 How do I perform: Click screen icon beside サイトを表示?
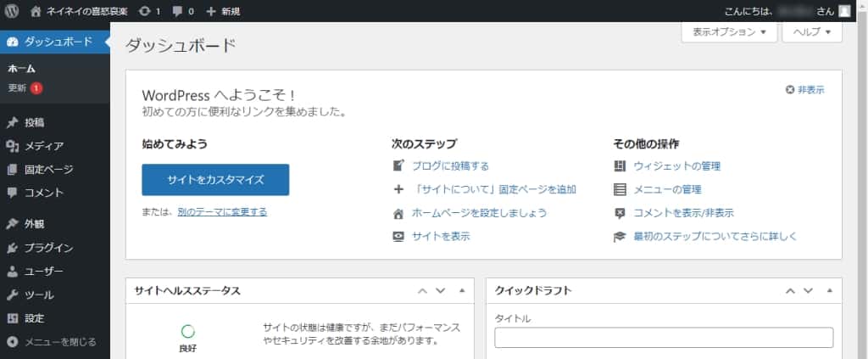click(x=398, y=237)
